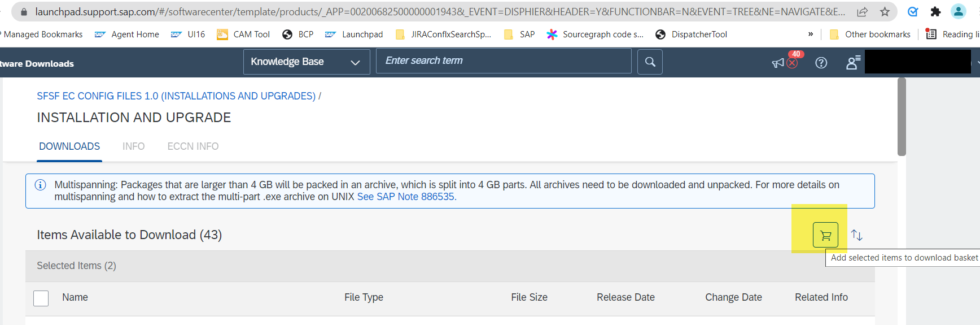Viewport: 980px width, 325px height.
Task: Open the Chrome profile avatar
Action: (959, 12)
